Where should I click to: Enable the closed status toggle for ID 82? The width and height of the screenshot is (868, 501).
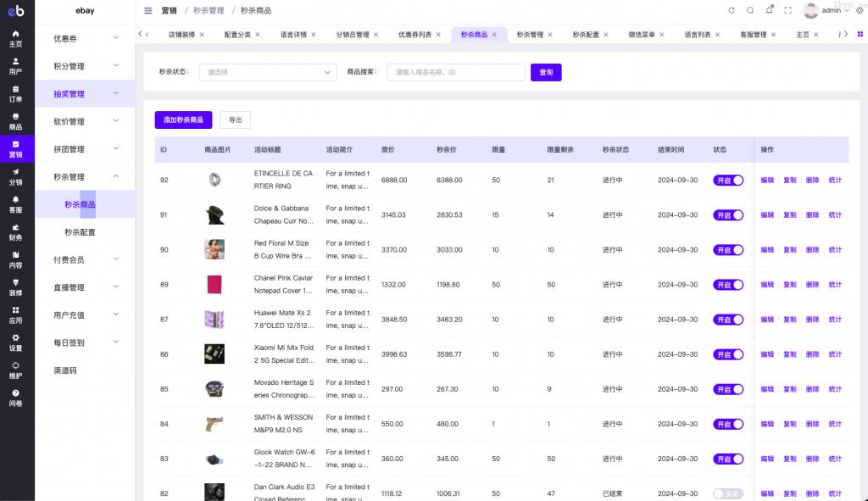coord(728,493)
